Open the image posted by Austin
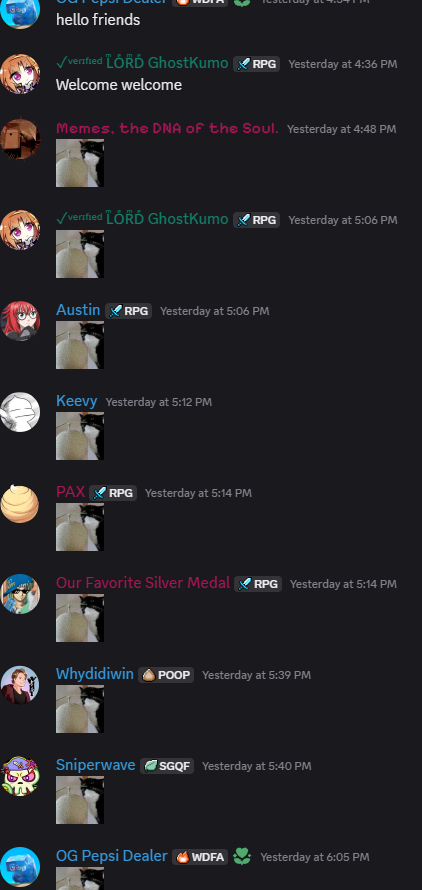The image size is (422, 890). 80,345
